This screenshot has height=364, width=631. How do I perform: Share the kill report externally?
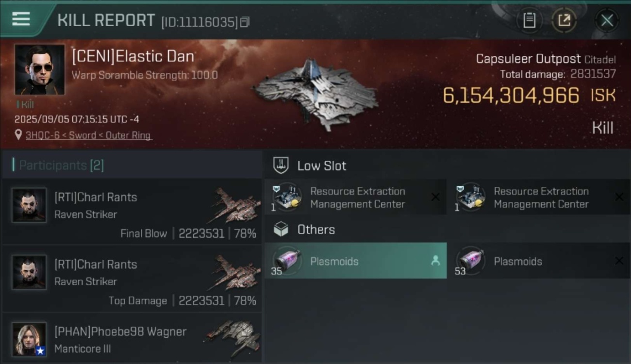[x=564, y=20]
